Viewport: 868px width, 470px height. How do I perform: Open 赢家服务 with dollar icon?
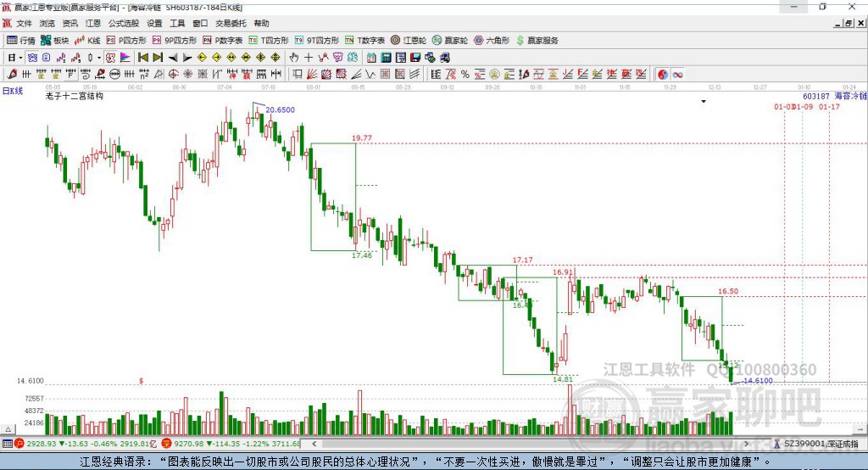(537, 40)
